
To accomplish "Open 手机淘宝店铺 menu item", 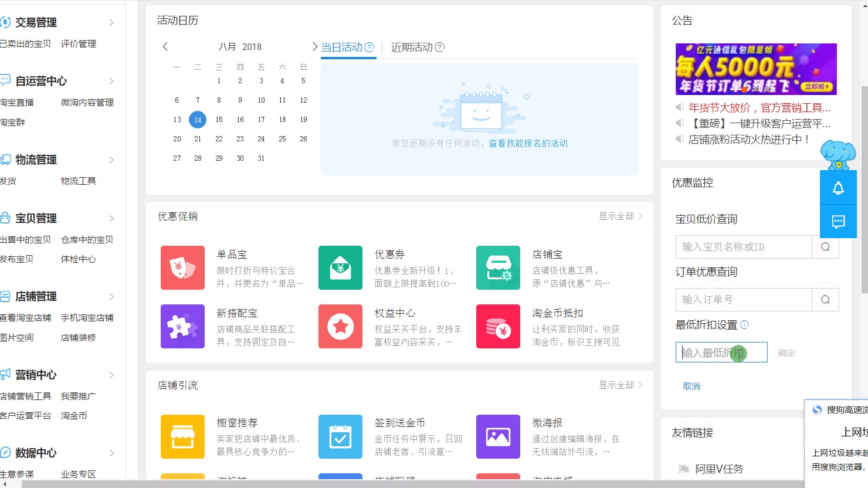I will tap(87, 318).
